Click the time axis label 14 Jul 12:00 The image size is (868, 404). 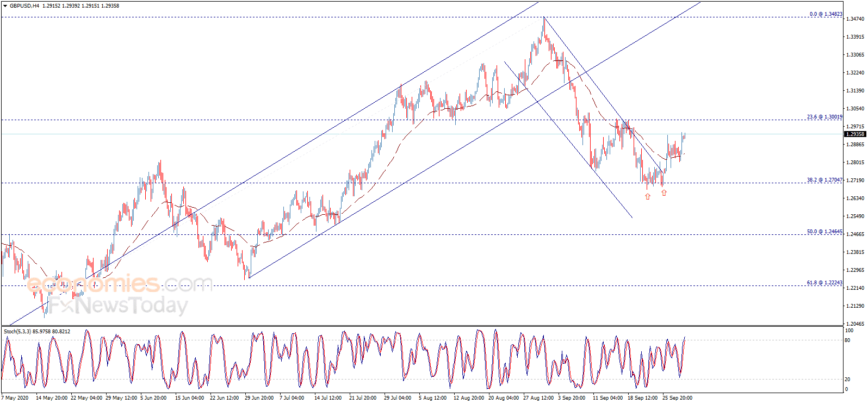coord(328,398)
